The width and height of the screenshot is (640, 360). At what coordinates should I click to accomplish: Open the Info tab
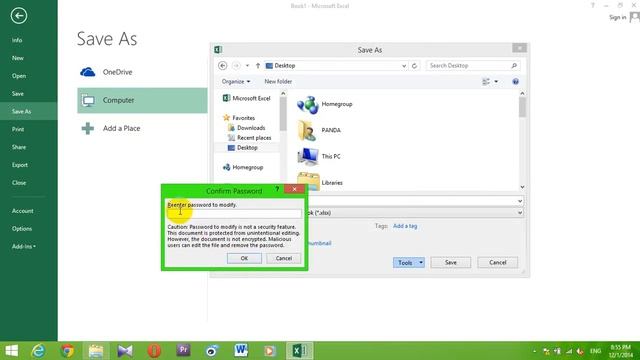coord(17,40)
